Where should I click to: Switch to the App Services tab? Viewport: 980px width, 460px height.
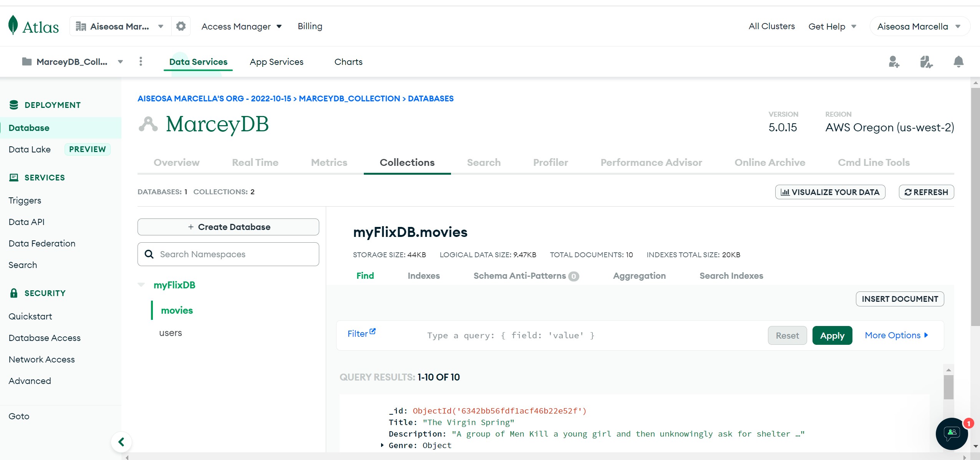pyautogui.click(x=277, y=62)
